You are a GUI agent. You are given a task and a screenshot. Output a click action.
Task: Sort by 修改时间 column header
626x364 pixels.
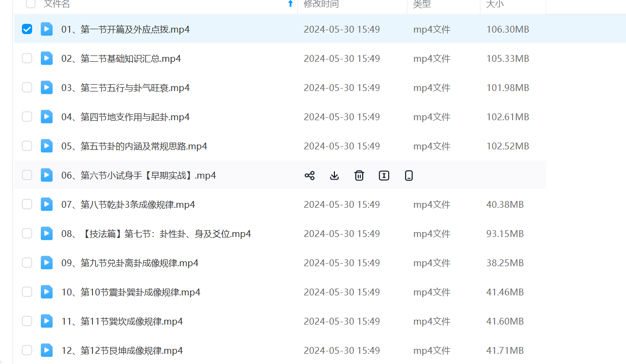point(321,4)
